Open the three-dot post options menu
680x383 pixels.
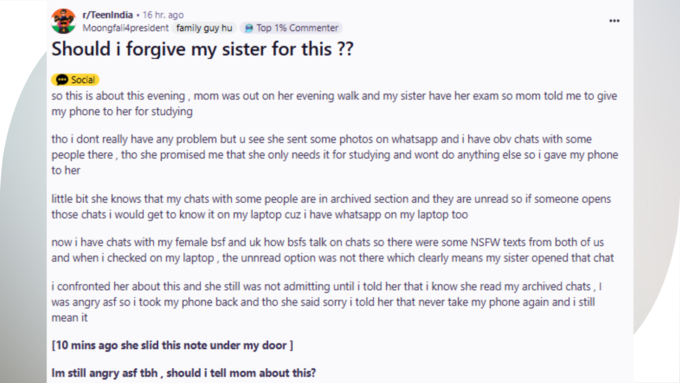point(614,21)
